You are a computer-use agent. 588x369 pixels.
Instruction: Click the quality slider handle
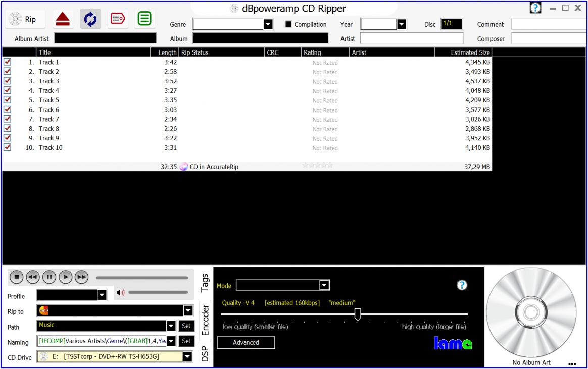click(x=358, y=314)
